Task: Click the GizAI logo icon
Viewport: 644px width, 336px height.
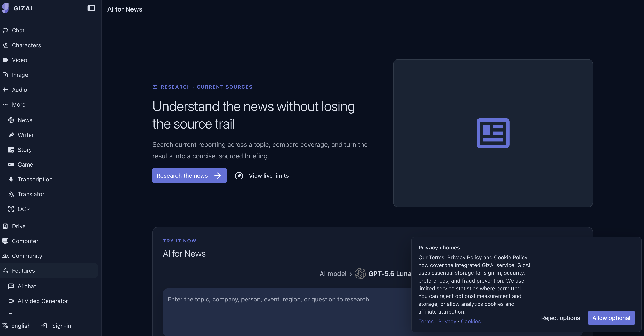Action: pyautogui.click(x=5, y=8)
